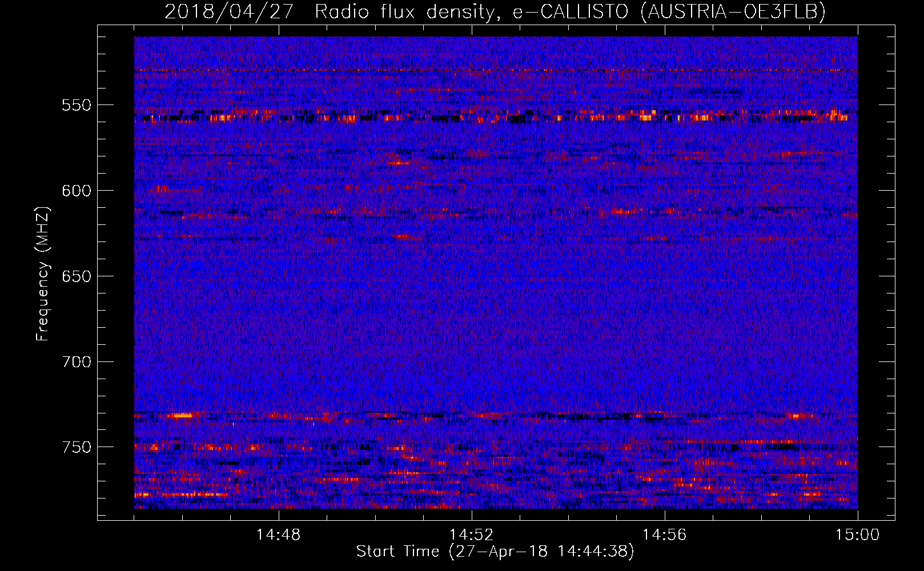Screen dimensions: 924x571
Task: Click the 14:48 time tick label
Action: click(279, 535)
